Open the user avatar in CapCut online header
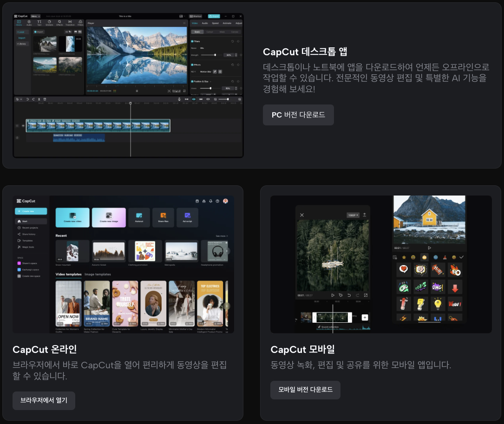504x424 pixels. [225, 201]
